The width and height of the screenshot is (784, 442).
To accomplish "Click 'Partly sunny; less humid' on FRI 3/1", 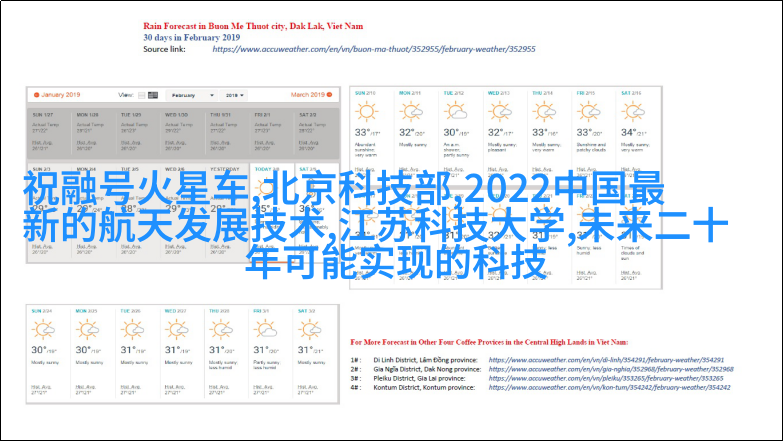I will (267, 364).
